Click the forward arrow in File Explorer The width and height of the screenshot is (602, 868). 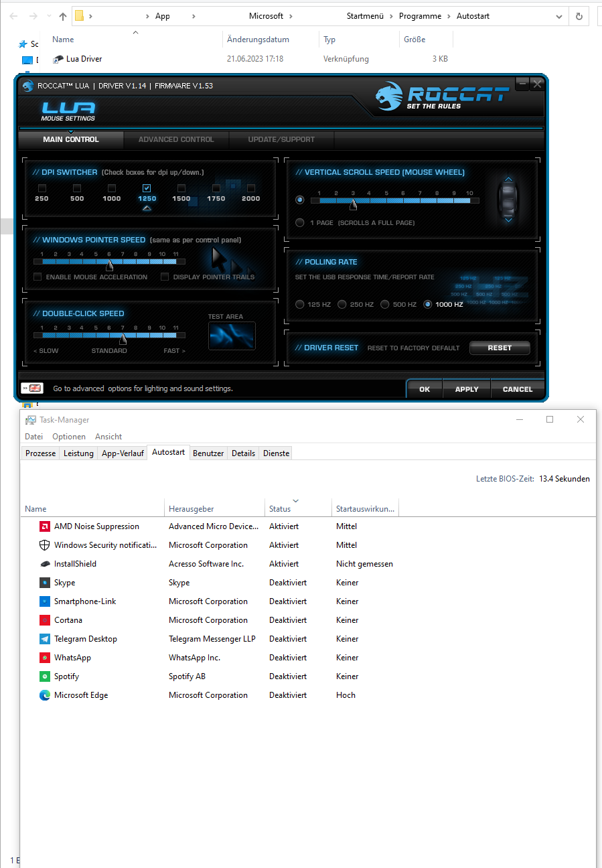[x=32, y=16]
